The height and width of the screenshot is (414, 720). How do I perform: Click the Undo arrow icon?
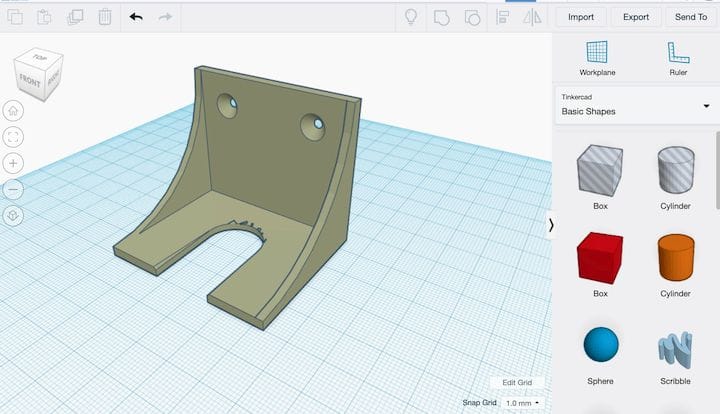coord(136,17)
